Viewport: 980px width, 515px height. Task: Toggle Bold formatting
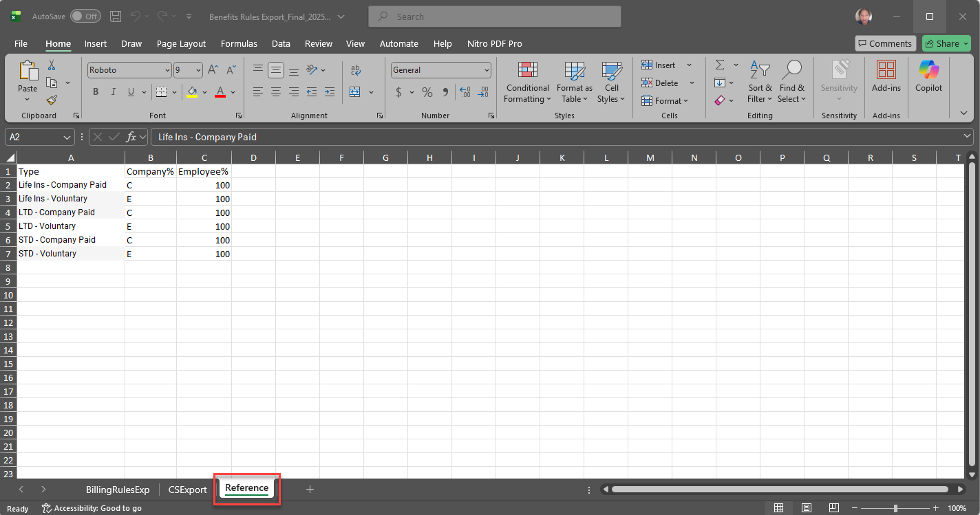96,92
